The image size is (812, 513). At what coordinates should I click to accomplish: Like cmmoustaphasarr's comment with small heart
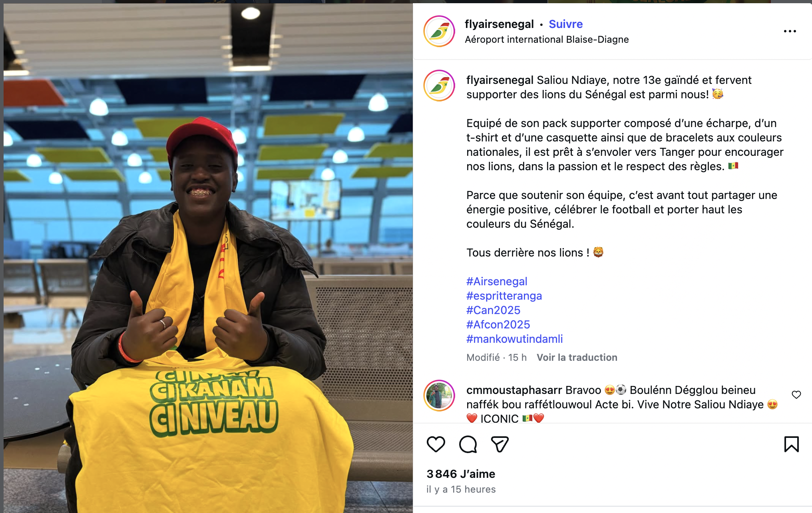[796, 395]
